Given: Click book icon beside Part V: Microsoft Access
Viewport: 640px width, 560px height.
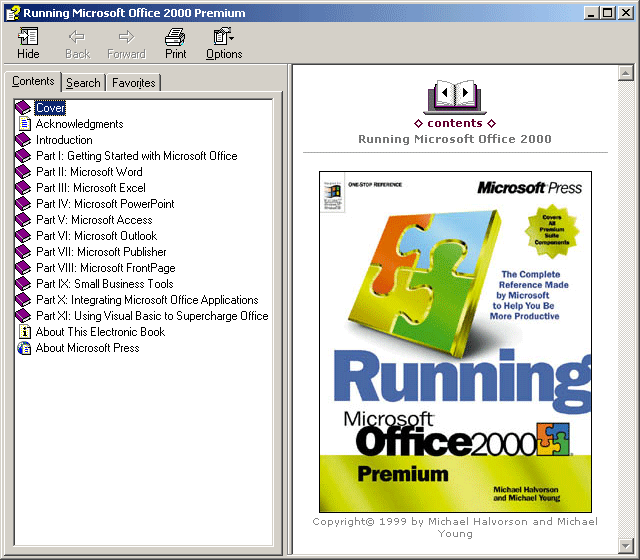Looking at the screenshot, I should tap(23, 220).
